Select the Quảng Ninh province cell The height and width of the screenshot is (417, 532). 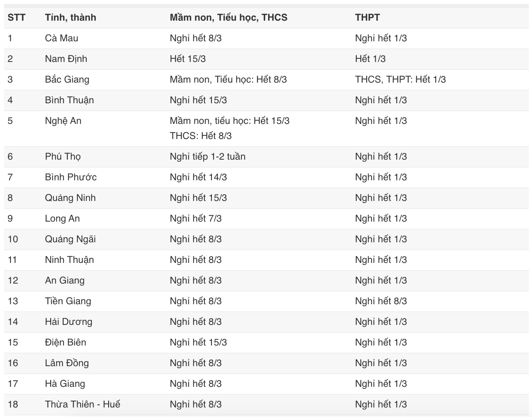pos(70,198)
